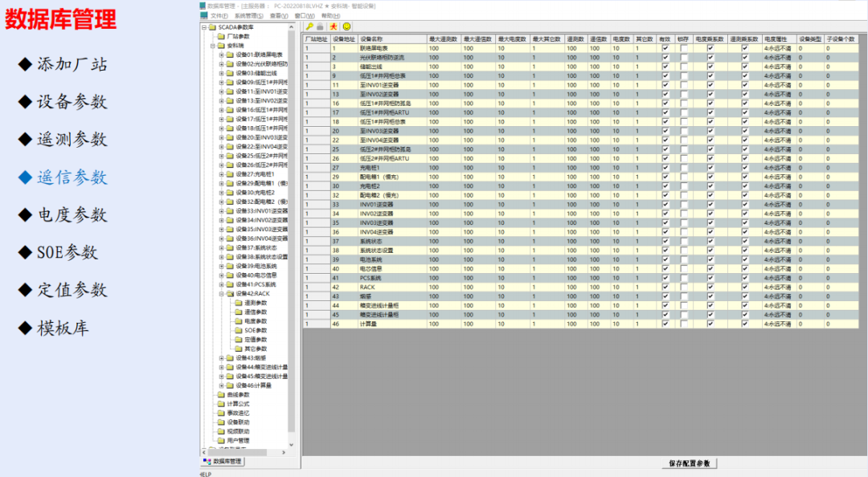Image resolution: width=868 pixels, height=477 pixels.
Task: Click the tree panel scroll-down arrow
Action: [291, 444]
